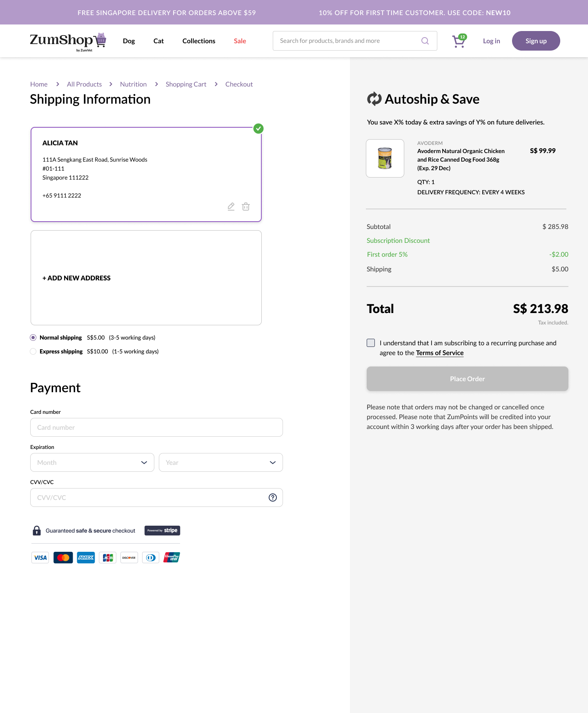Open the Sale menu item
The image size is (588, 713).
click(x=240, y=41)
